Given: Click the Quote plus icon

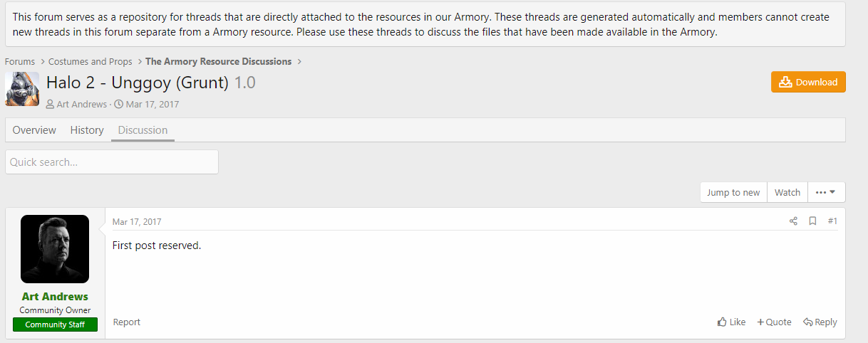Looking at the screenshot, I should coord(760,322).
